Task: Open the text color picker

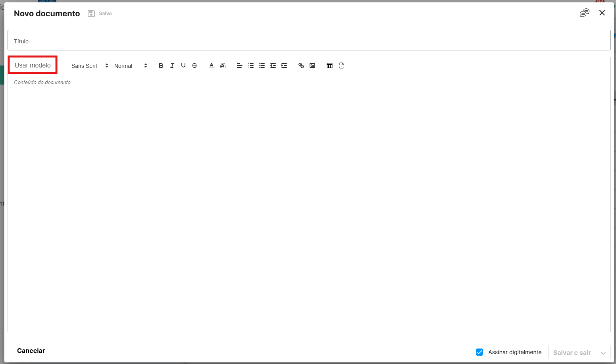Action: (212, 65)
